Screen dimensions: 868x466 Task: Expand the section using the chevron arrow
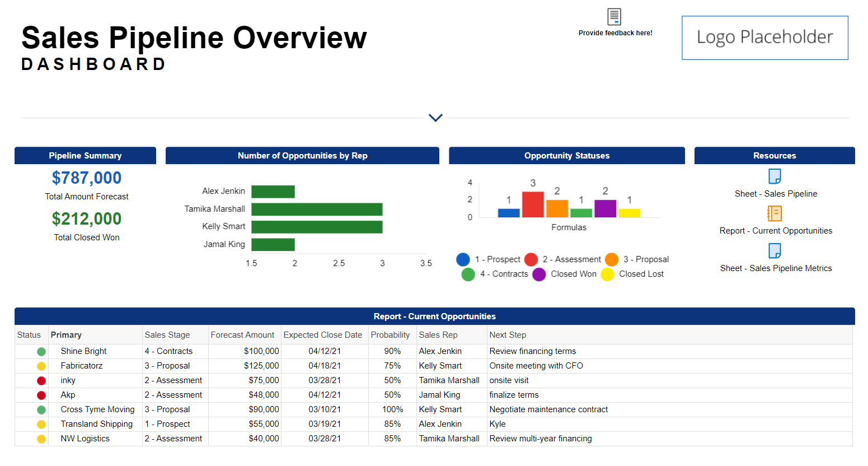(435, 118)
